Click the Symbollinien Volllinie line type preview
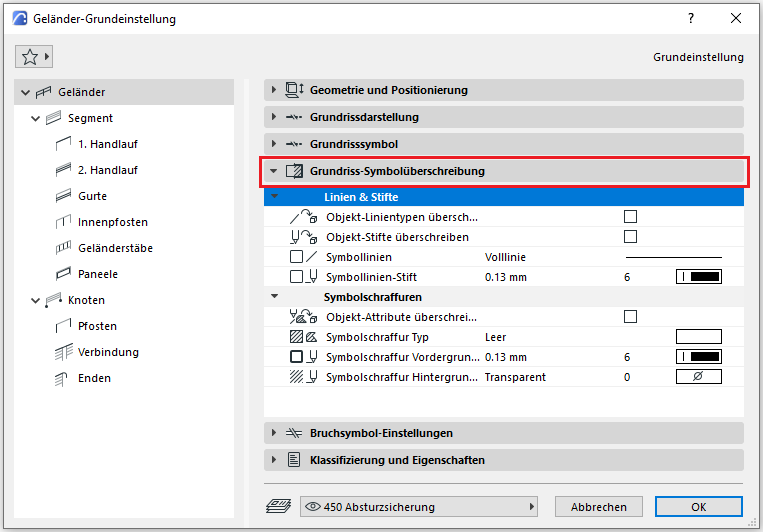763x532 pixels. tap(673, 257)
